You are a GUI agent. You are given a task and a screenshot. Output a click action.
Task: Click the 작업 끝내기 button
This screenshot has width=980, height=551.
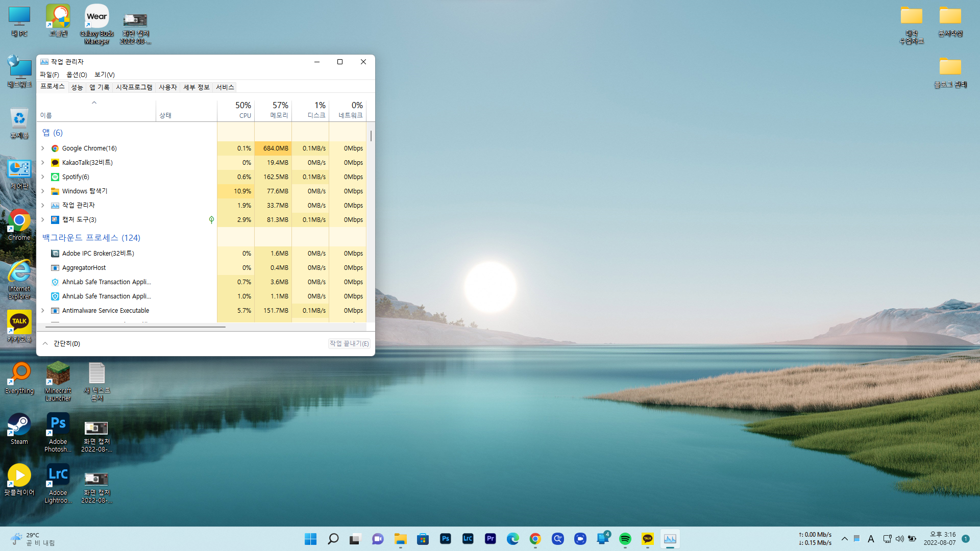click(x=349, y=344)
